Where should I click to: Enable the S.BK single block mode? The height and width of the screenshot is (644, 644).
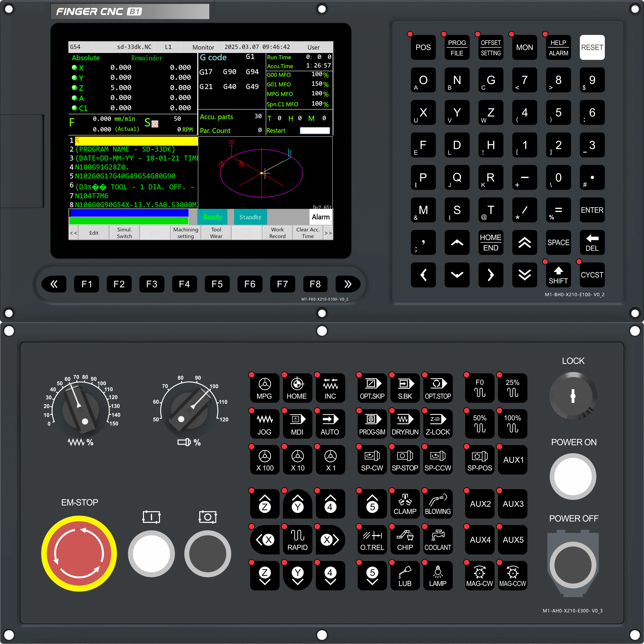click(x=405, y=388)
